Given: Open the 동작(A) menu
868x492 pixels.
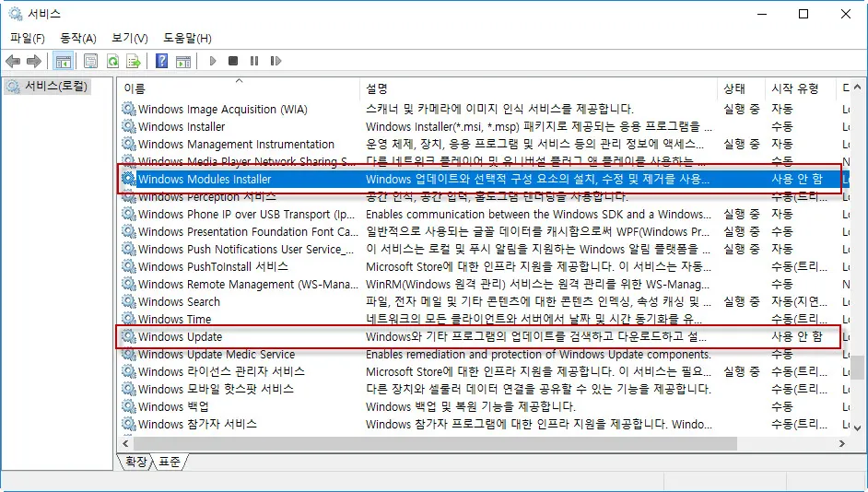Looking at the screenshot, I should 77,38.
